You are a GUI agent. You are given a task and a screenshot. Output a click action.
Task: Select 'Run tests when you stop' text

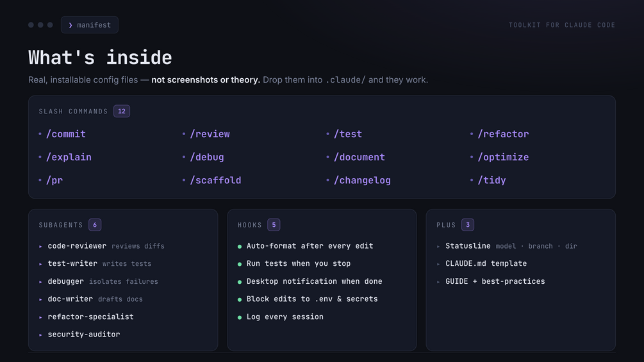299,263
